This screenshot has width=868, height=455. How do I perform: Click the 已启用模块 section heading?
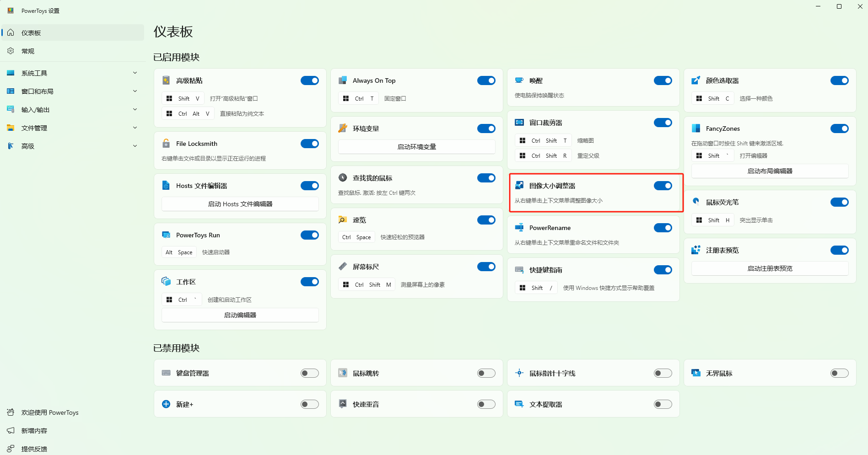[176, 57]
